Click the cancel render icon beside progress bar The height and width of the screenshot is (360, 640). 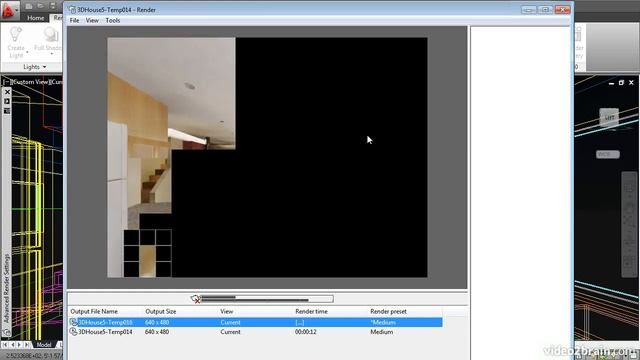(x=195, y=299)
